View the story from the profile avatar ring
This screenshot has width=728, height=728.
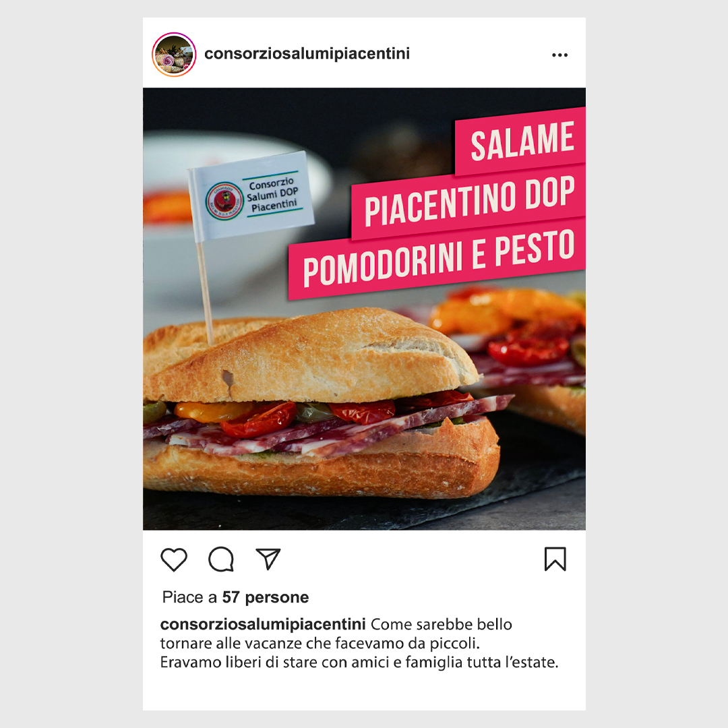[174, 55]
